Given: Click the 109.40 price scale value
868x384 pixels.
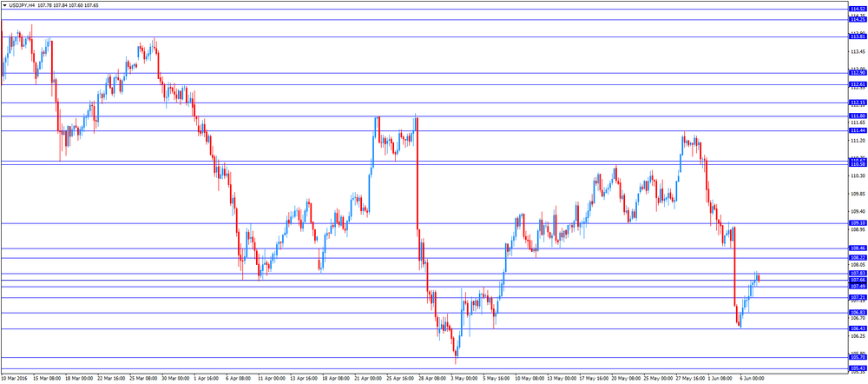Looking at the screenshot, I should coord(858,212).
